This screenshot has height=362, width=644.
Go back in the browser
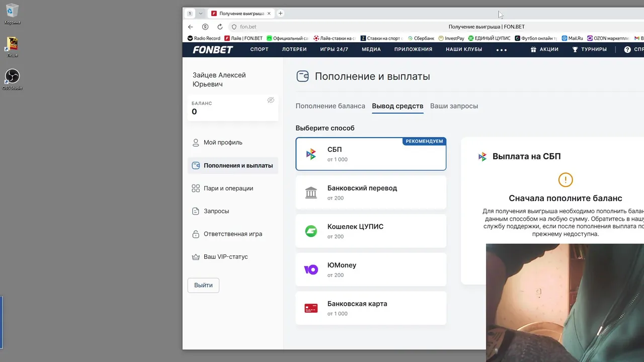pyautogui.click(x=190, y=27)
